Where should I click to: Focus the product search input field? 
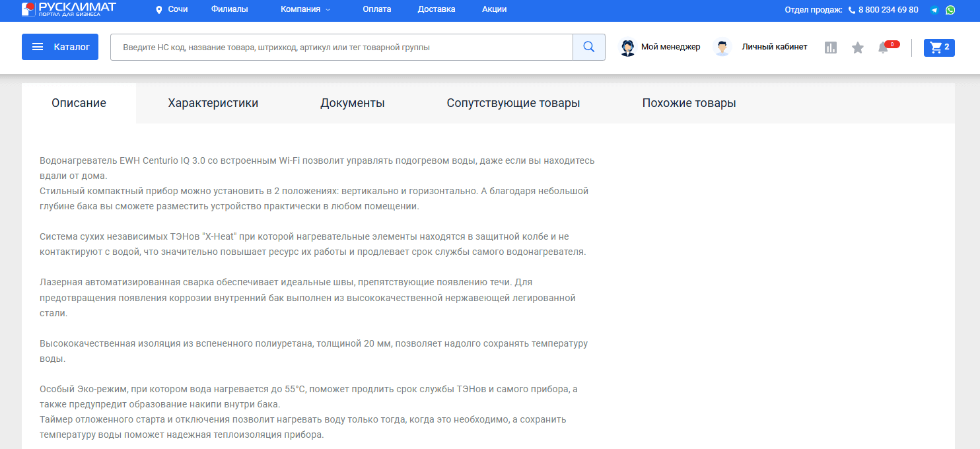[x=341, y=48]
